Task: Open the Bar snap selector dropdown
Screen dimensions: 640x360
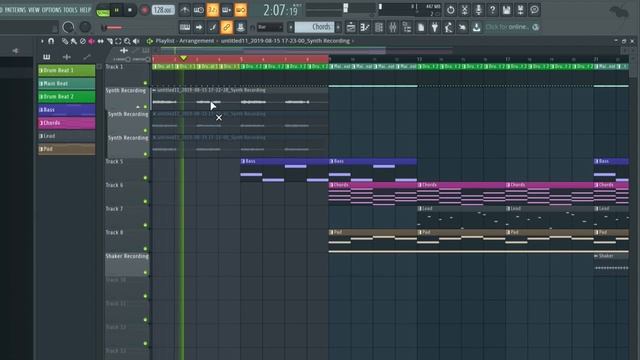Action: pyautogui.click(x=270, y=27)
